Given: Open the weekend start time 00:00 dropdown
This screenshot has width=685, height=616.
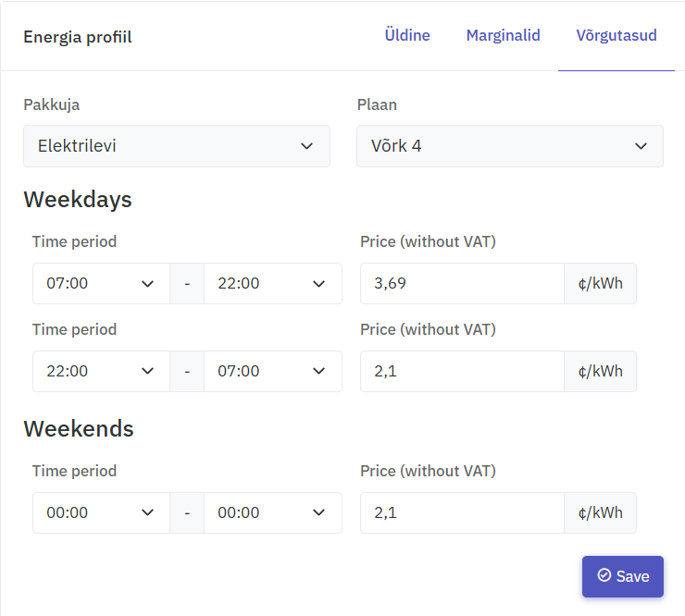Looking at the screenshot, I should pos(101,512).
